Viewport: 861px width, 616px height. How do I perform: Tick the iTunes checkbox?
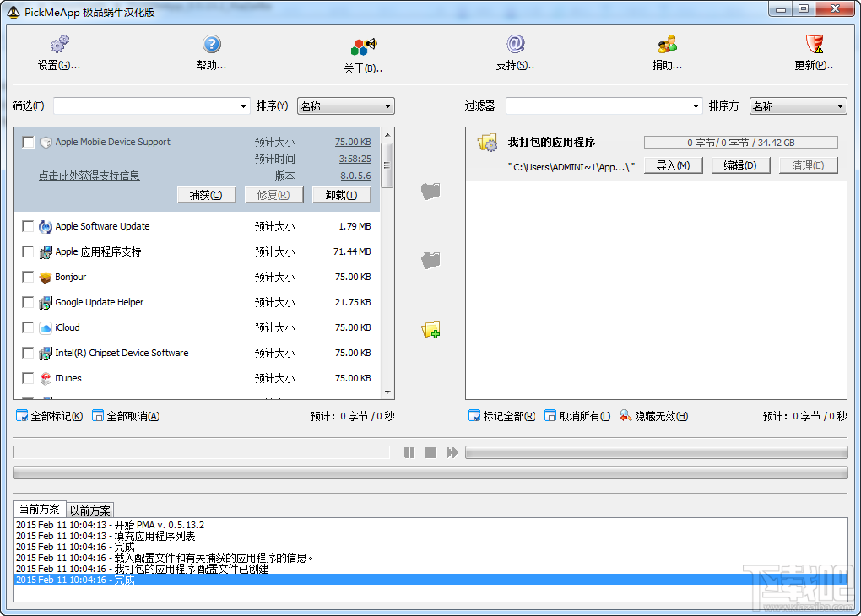pos(28,378)
